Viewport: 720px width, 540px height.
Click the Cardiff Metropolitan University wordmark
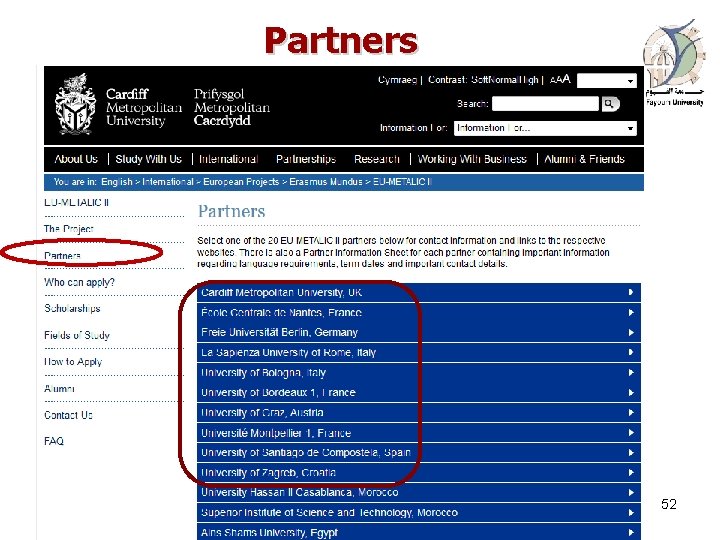click(144, 107)
